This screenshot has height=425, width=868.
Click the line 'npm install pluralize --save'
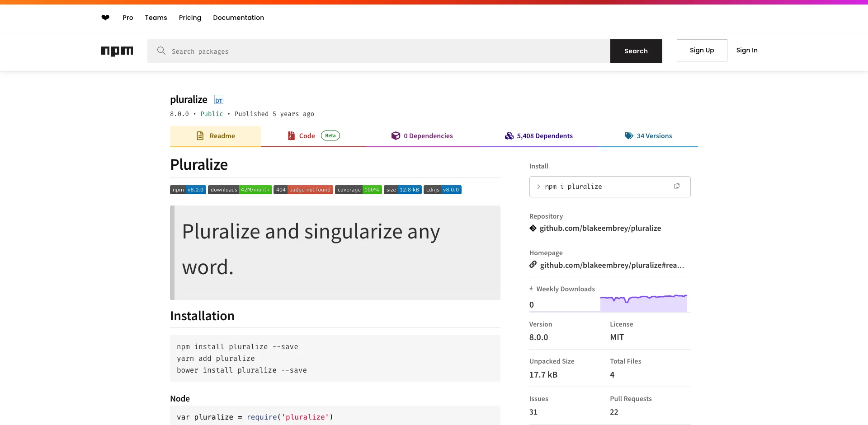click(237, 347)
